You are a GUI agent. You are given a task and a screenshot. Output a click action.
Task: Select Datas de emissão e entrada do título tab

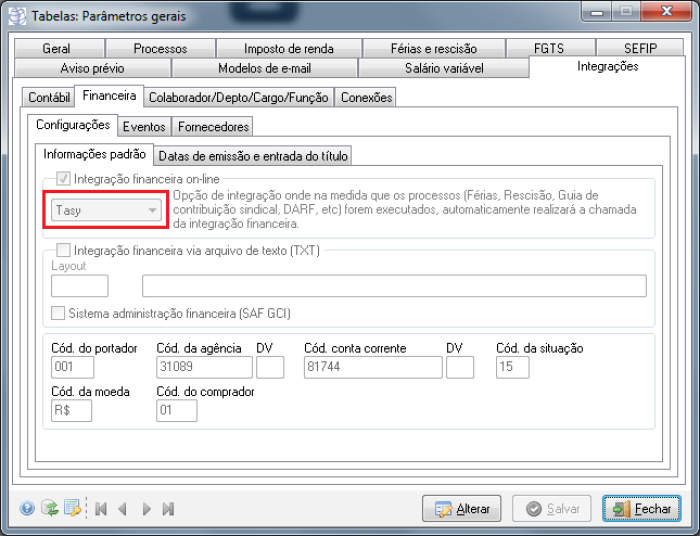[252, 156]
